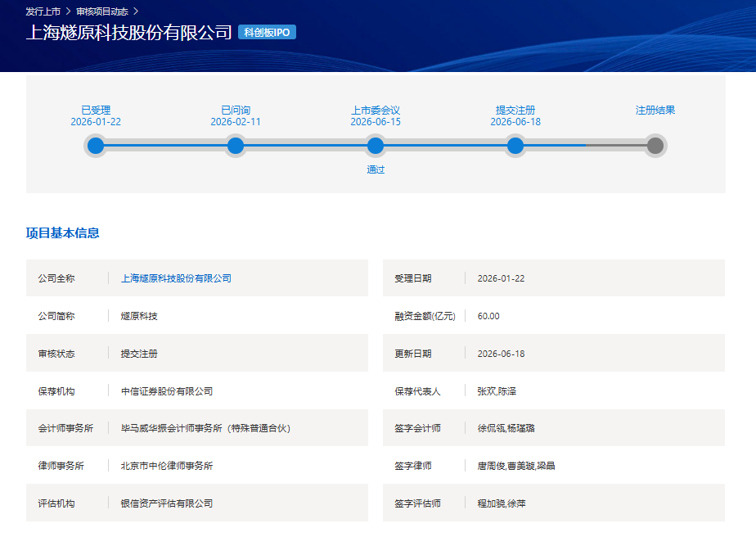The height and width of the screenshot is (537, 756).
Task: Click the 审核状态 value 提交注册
Action: pos(139,354)
